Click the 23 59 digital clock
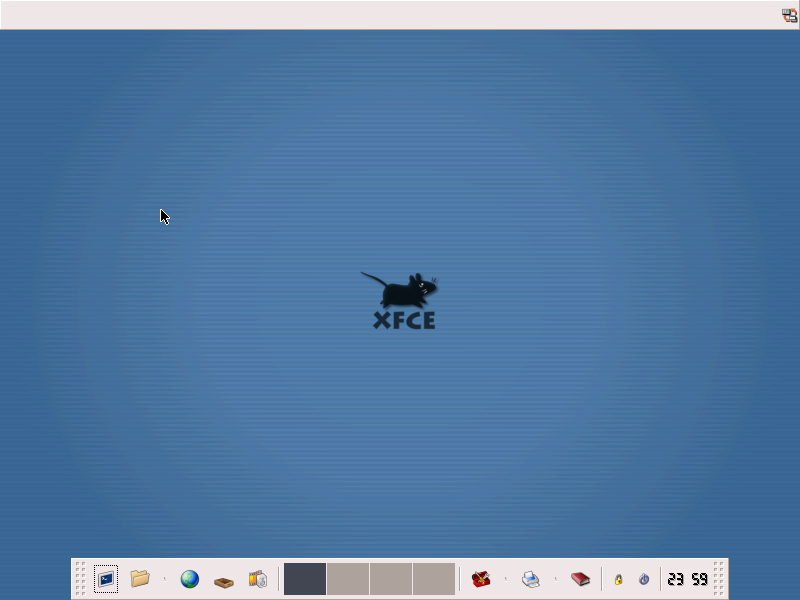Viewport: 800px width, 600px height. tap(687, 579)
